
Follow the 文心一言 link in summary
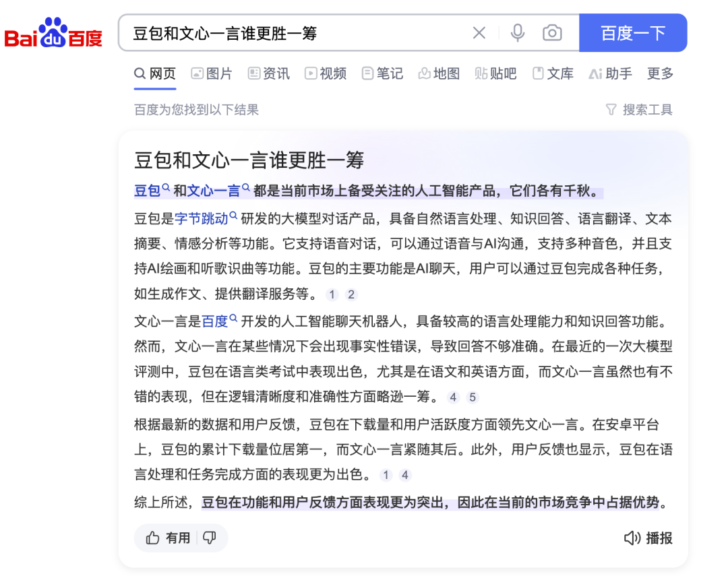pos(214,191)
